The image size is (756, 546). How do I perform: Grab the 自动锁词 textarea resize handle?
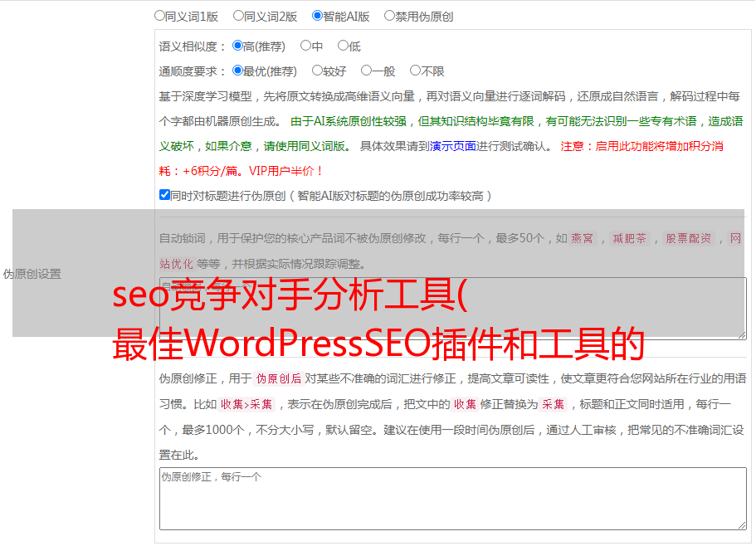(742, 335)
